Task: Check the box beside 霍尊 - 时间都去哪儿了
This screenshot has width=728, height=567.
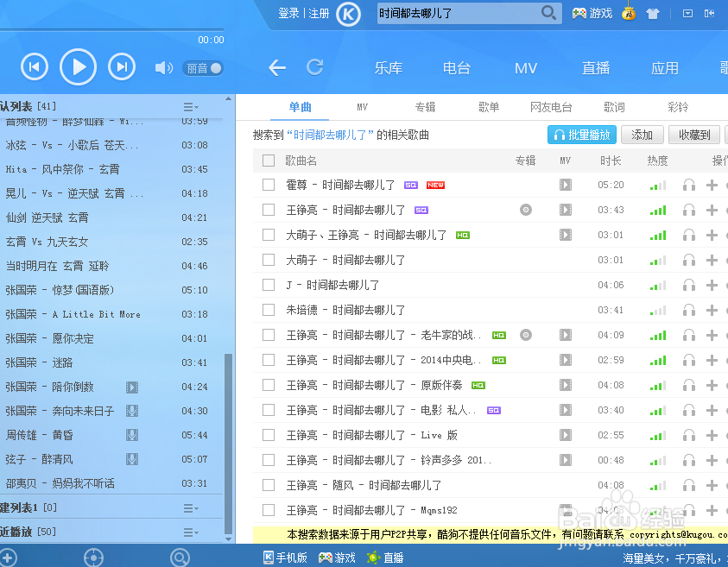Action: click(269, 185)
